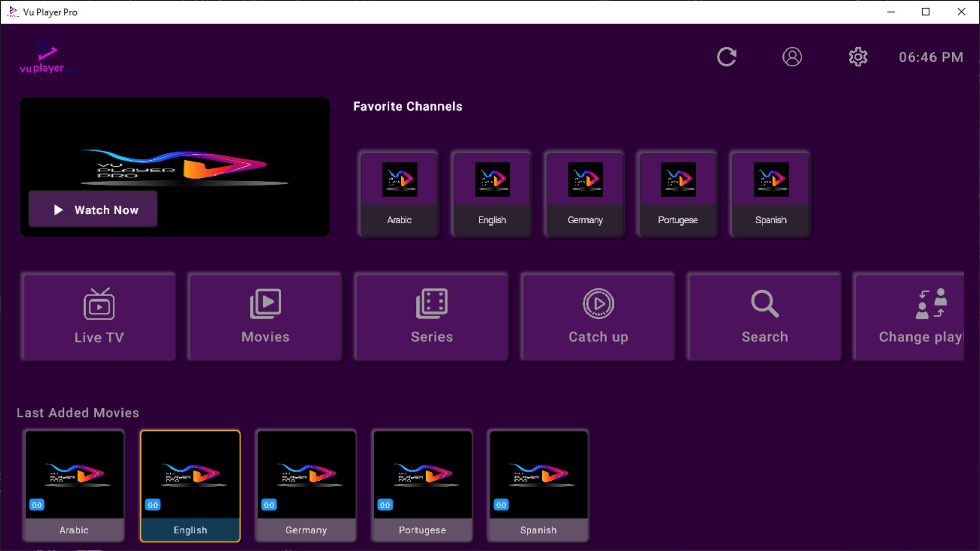Open the Live TV section

click(x=99, y=317)
